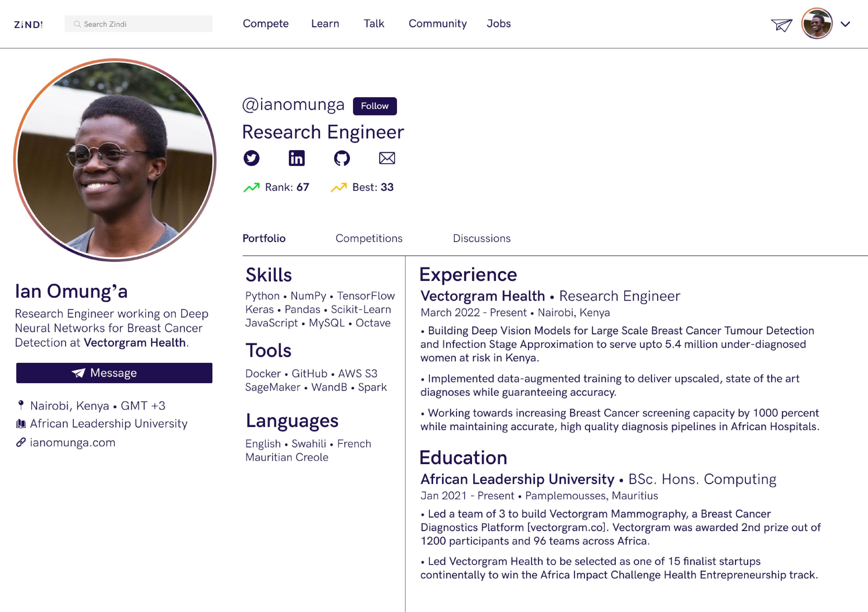Select the Portfolio tab

(264, 238)
